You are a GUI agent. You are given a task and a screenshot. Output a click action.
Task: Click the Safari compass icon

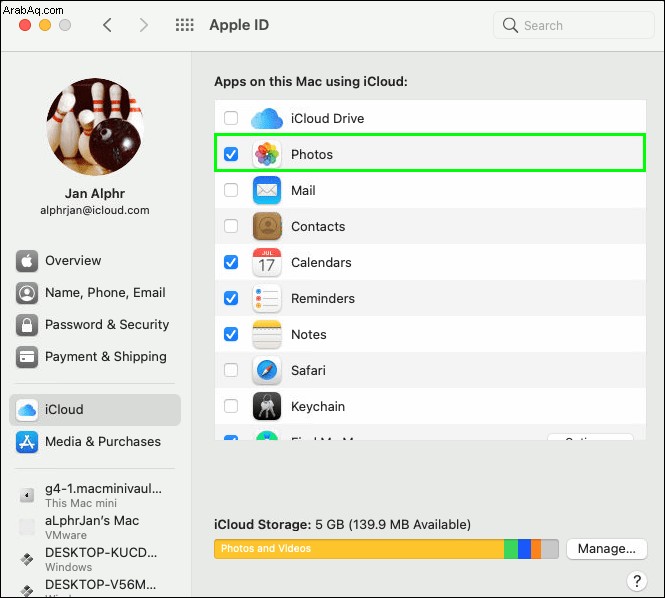[x=267, y=370]
